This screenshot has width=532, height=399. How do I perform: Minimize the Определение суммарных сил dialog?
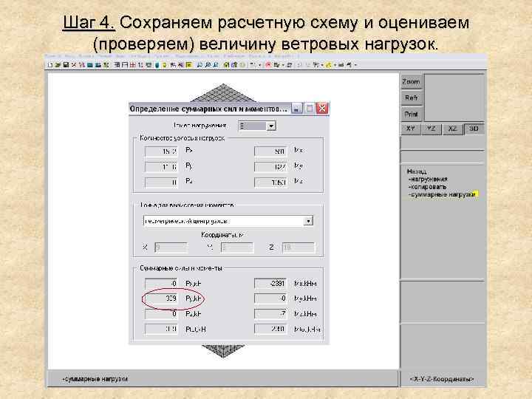point(296,109)
